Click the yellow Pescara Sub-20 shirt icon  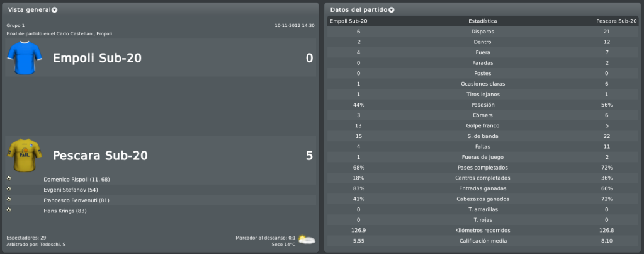click(x=25, y=155)
